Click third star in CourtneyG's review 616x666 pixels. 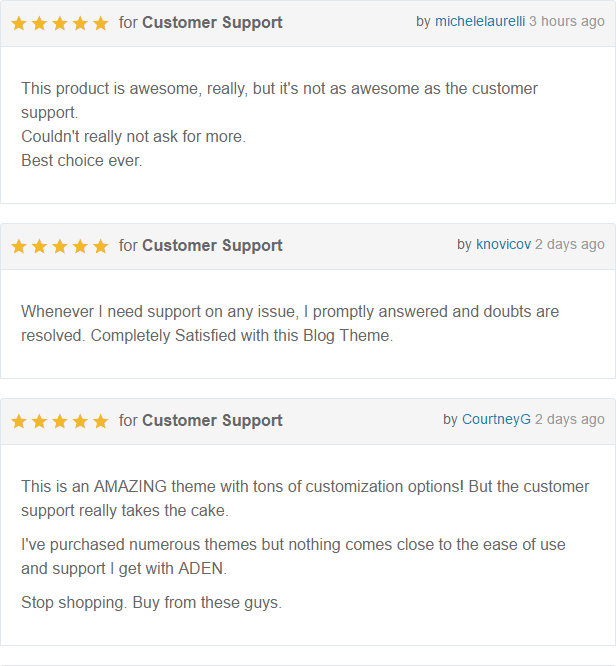coord(60,421)
